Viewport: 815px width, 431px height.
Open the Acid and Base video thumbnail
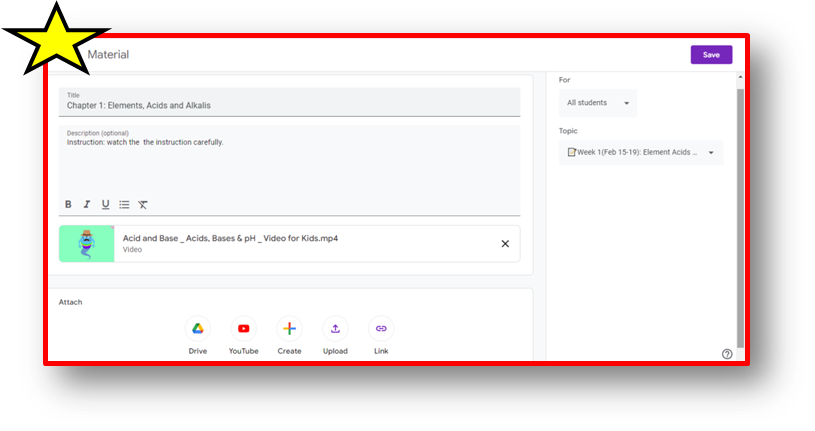click(87, 244)
